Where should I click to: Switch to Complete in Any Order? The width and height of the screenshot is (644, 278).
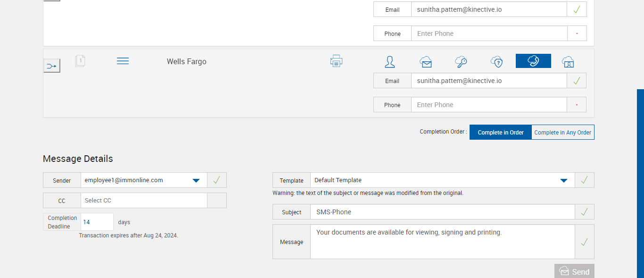[562, 133]
